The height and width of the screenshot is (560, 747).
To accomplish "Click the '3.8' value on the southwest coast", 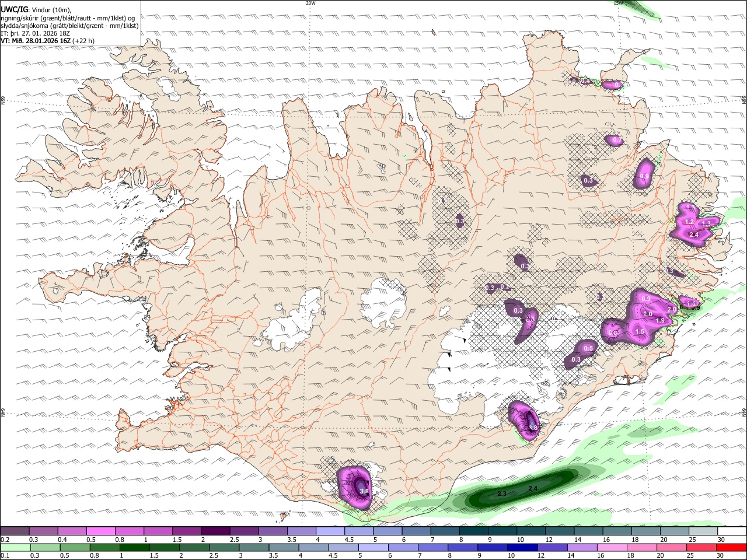I will click(364, 492).
